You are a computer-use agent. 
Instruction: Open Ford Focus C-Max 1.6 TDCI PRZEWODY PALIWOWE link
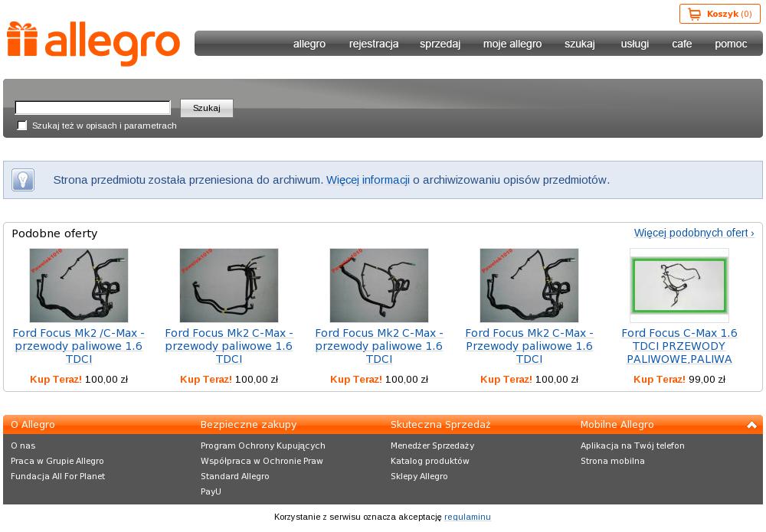coord(679,346)
